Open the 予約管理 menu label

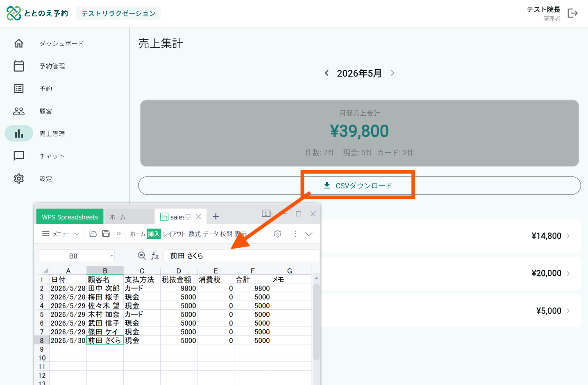tap(52, 66)
